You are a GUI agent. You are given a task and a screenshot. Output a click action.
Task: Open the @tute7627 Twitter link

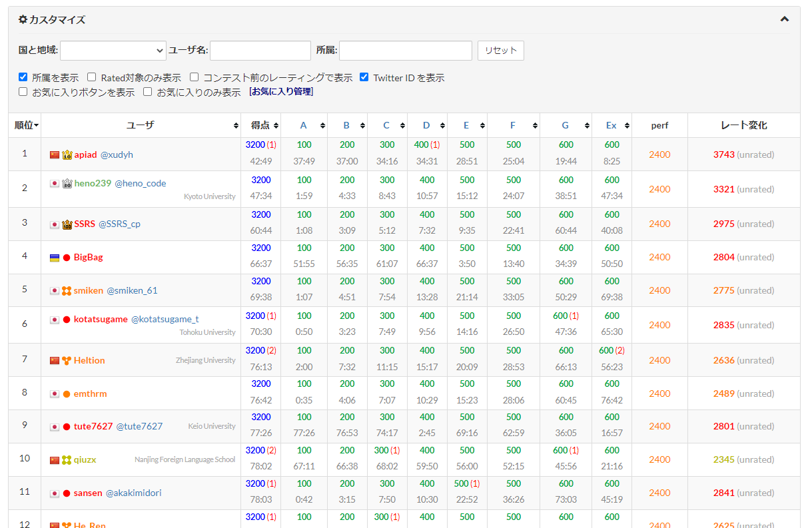coord(139,426)
